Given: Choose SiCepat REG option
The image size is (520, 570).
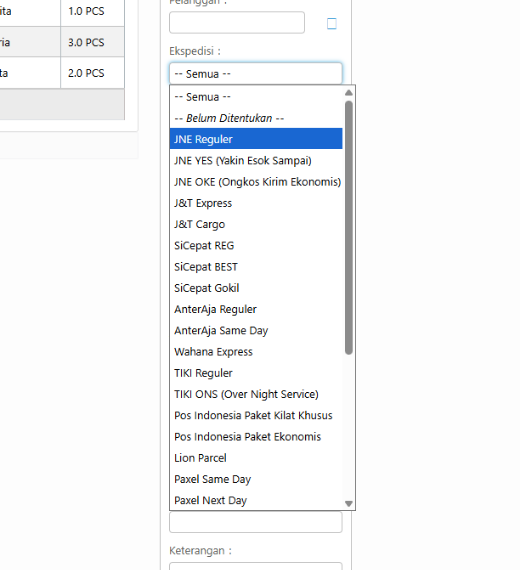Looking at the screenshot, I should (256, 245).
